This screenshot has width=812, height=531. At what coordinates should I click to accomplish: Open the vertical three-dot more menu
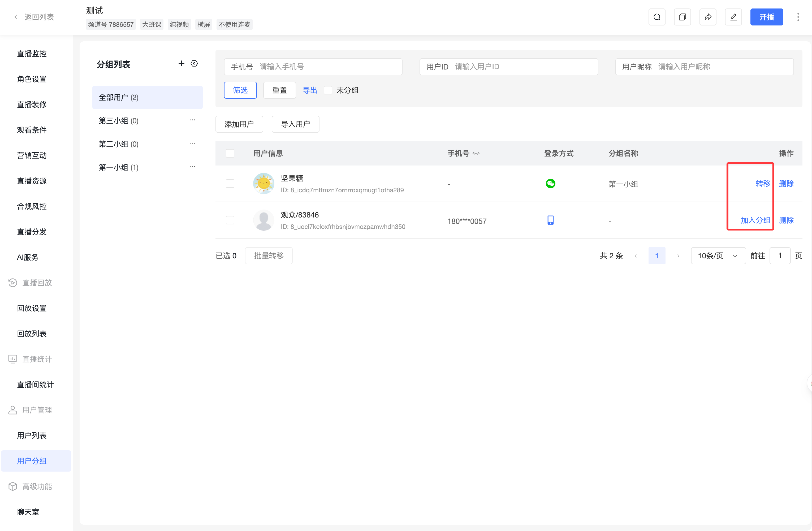coord(798,17)
